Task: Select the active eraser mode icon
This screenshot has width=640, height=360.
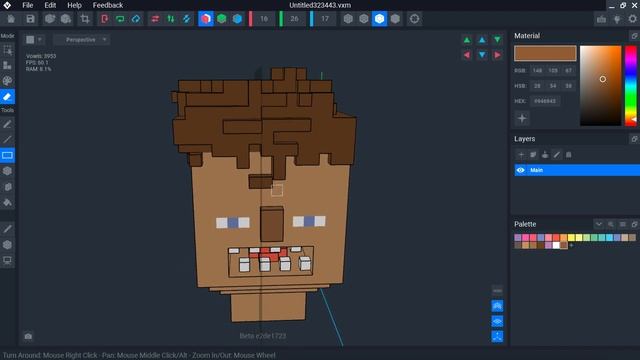Action: pos(7,97)
